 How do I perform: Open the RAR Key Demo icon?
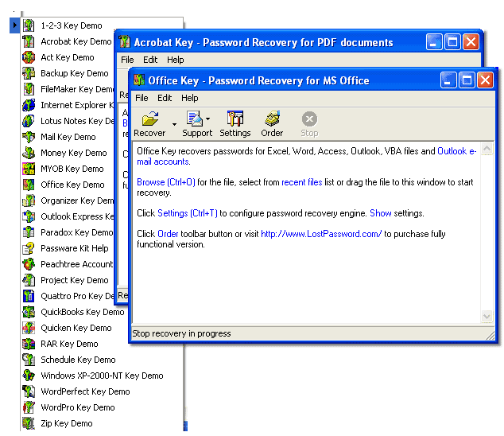29,344
